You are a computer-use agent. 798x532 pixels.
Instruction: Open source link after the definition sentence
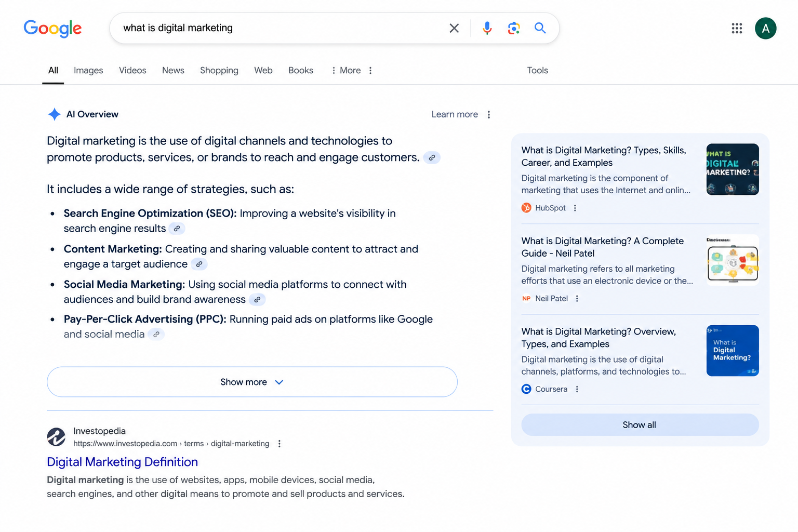[432, 157]
